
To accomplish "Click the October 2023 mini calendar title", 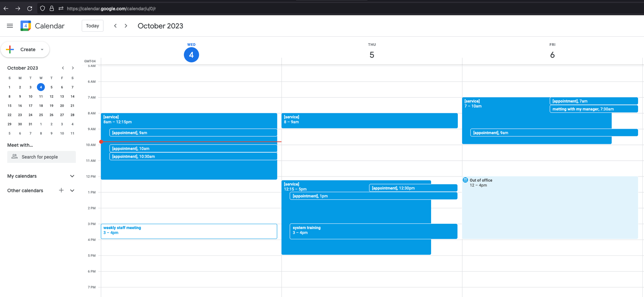I will click(23, 68).
